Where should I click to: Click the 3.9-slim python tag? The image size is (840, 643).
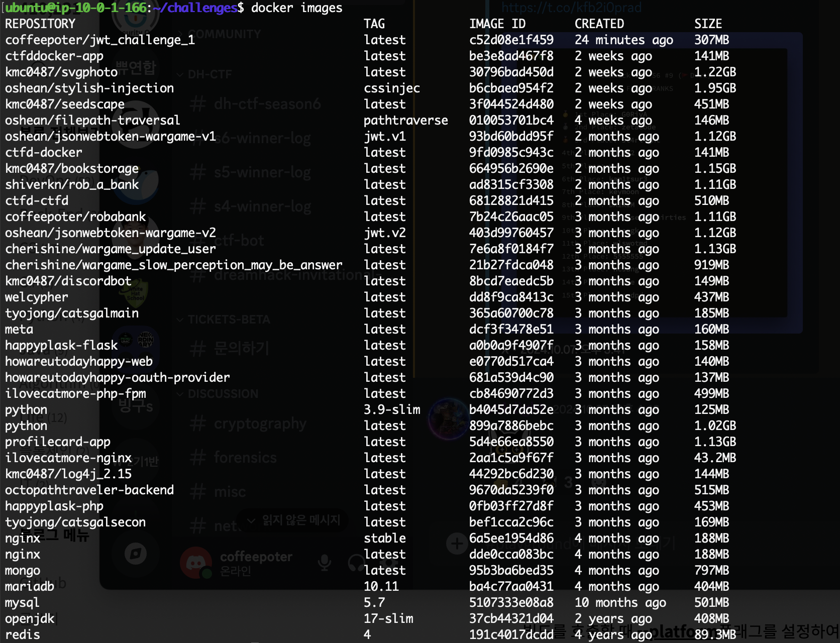click(x=392, y=410)
